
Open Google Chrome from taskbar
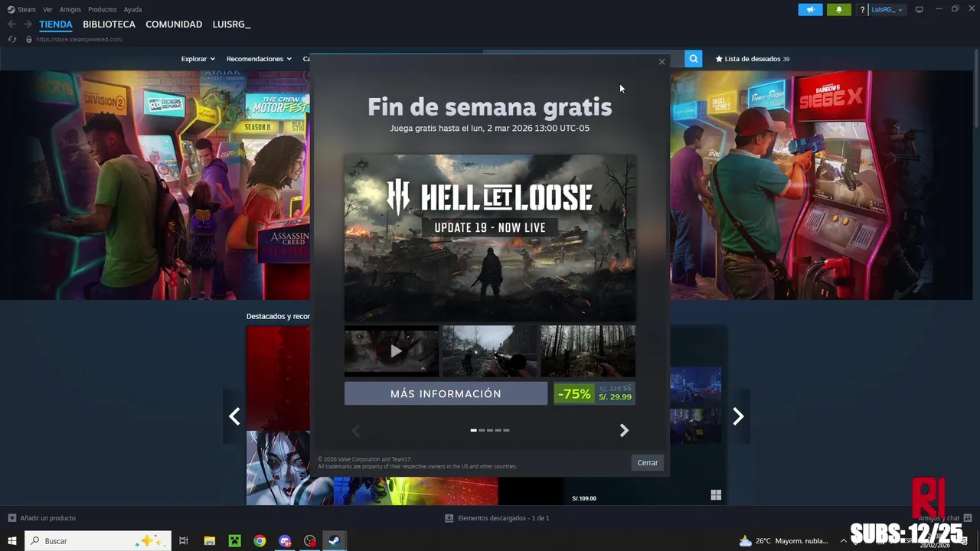[x=260, y=541]
